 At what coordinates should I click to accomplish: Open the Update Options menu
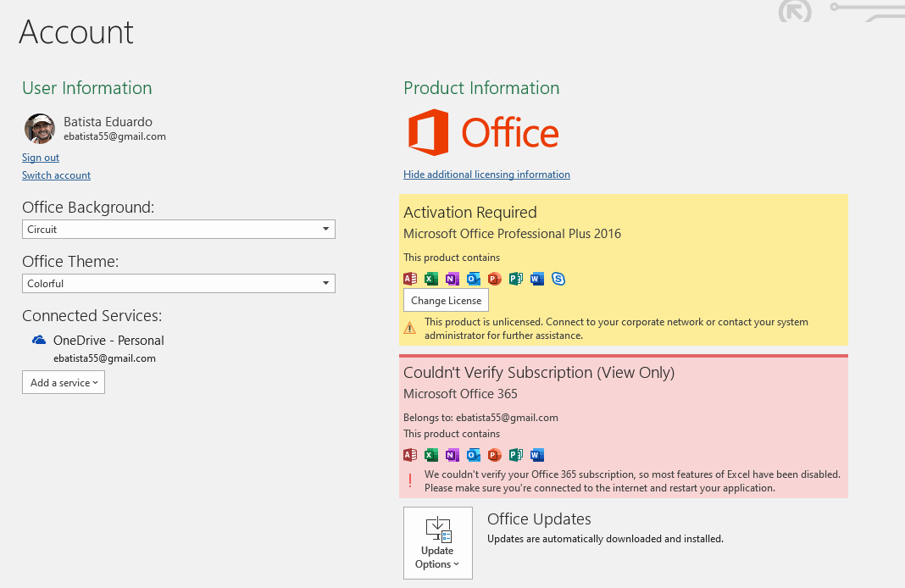(438, 543)
